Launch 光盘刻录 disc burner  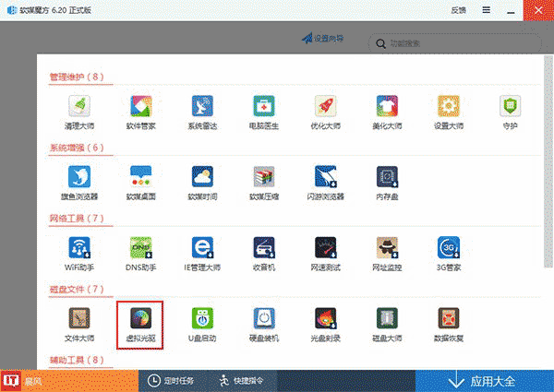tap(325, 325)
